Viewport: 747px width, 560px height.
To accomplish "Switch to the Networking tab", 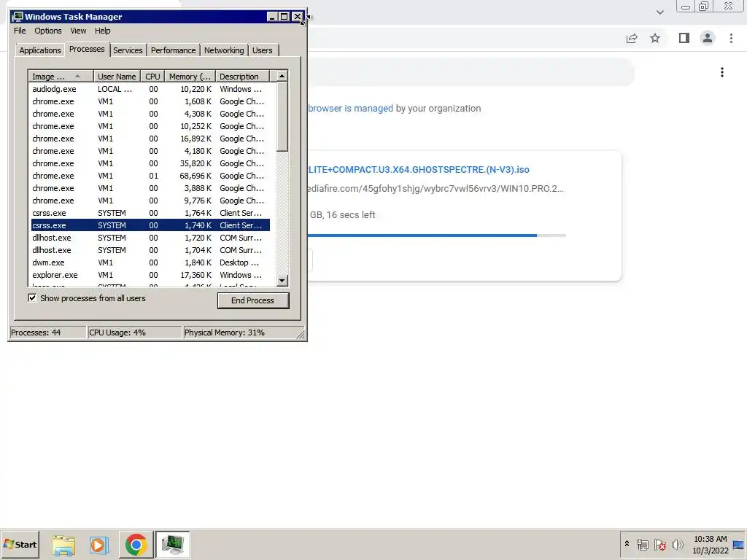I will pos(224,50).
